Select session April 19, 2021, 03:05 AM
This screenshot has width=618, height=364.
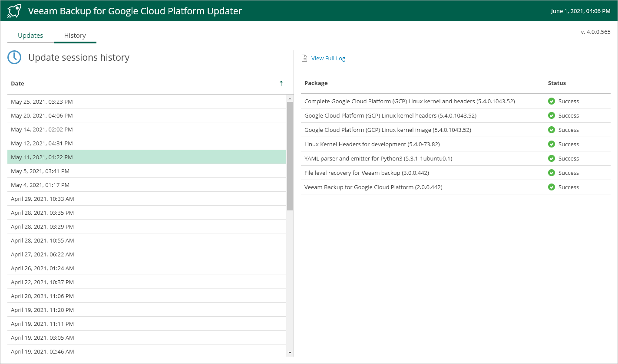pyautogui.click(x=147, y=338)
